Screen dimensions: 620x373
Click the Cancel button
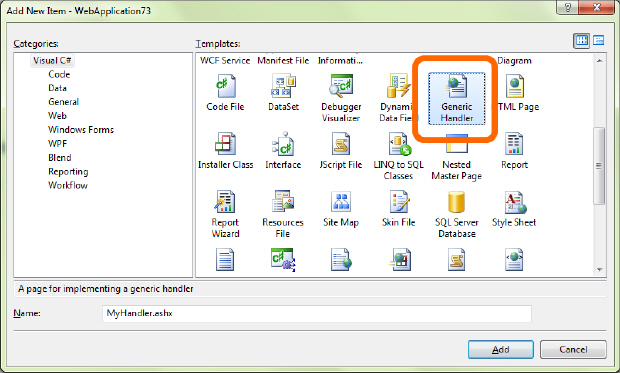click(573, 350)
